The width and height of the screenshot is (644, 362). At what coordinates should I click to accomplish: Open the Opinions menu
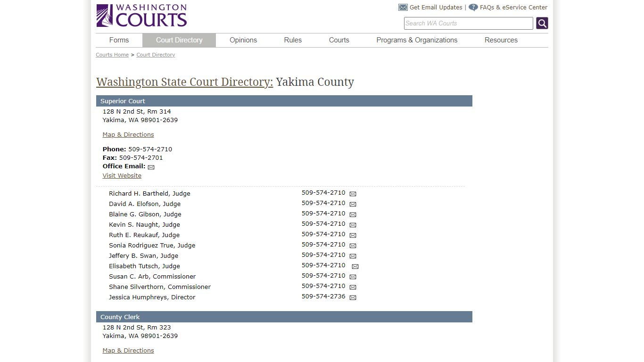243,40
